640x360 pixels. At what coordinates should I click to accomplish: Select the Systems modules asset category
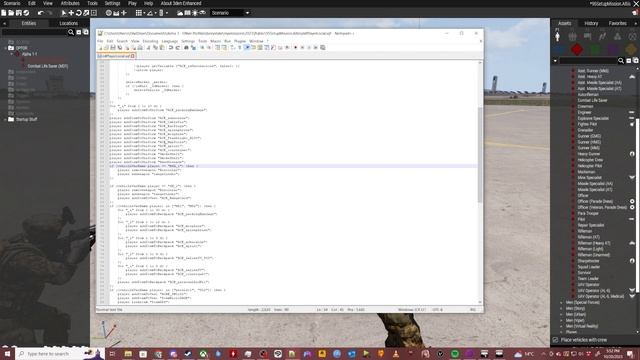(617, 36)
